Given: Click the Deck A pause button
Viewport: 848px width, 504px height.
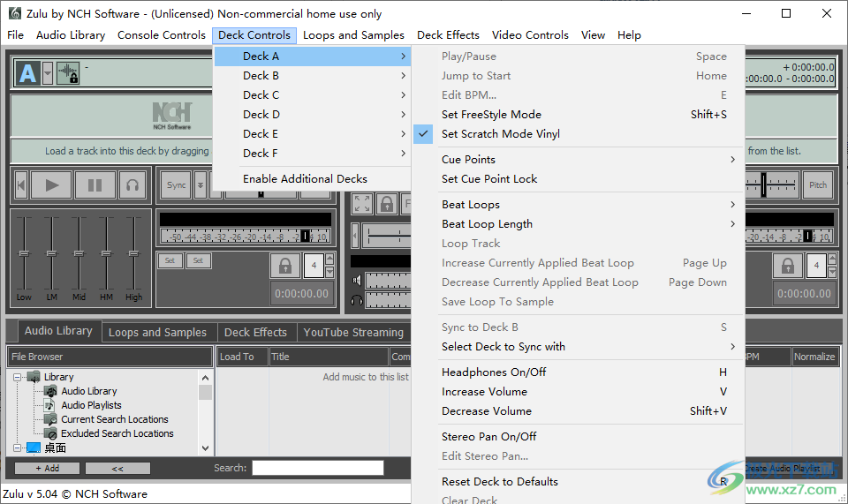Looking at the screenshot, I should [x=95, y=185].
